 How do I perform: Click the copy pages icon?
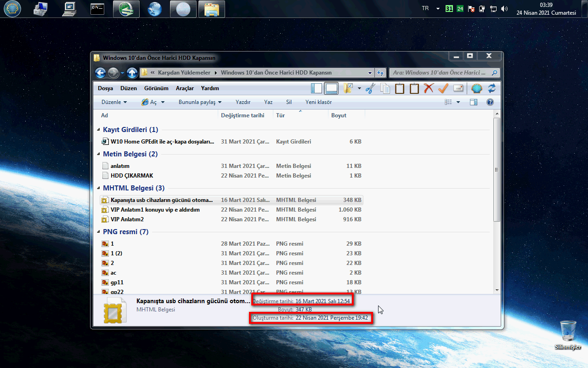pyautogui.click(x=385, y=88)
